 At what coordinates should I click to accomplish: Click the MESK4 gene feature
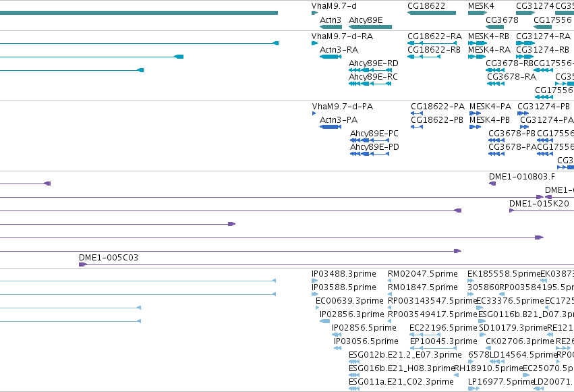click(478, 13)
